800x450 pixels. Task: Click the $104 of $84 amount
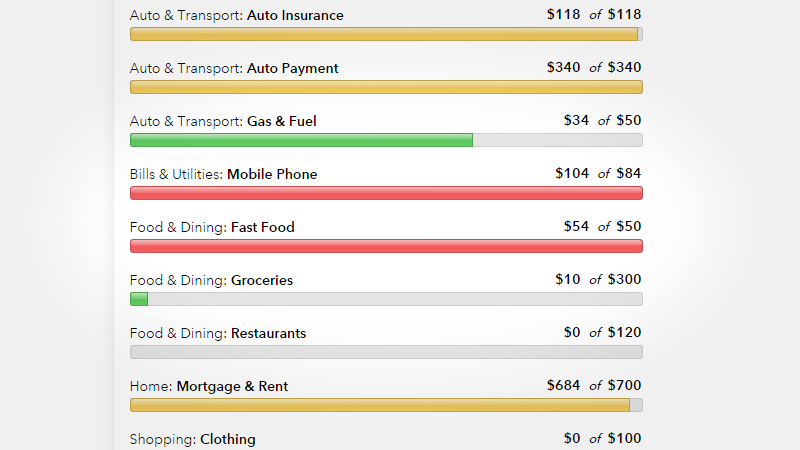coord(598,173)
